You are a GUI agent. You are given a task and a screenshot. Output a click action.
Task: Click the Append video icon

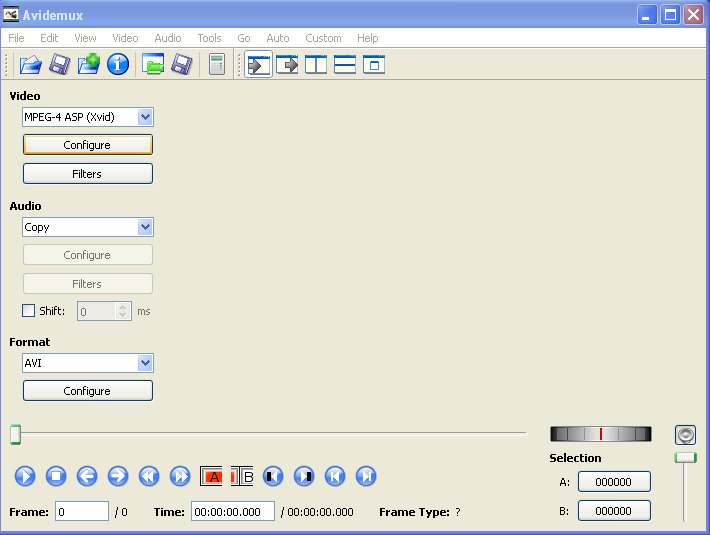pos(89,64)
